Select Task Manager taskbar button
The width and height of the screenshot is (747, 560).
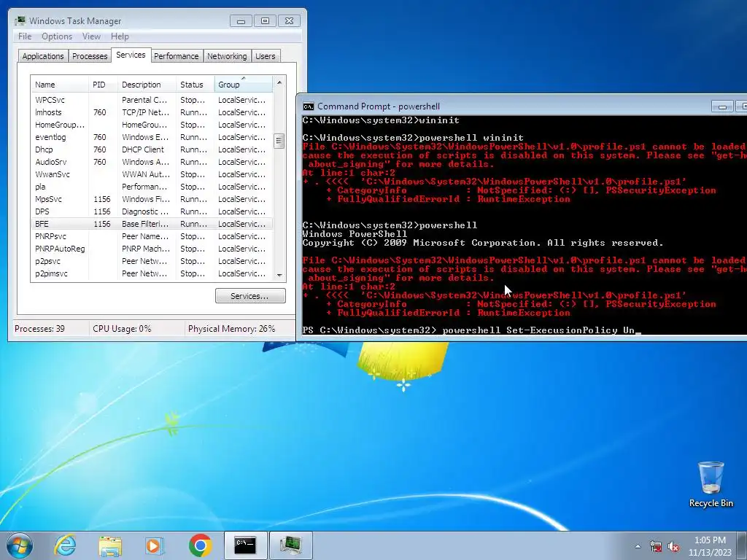[x=290, y=545]
